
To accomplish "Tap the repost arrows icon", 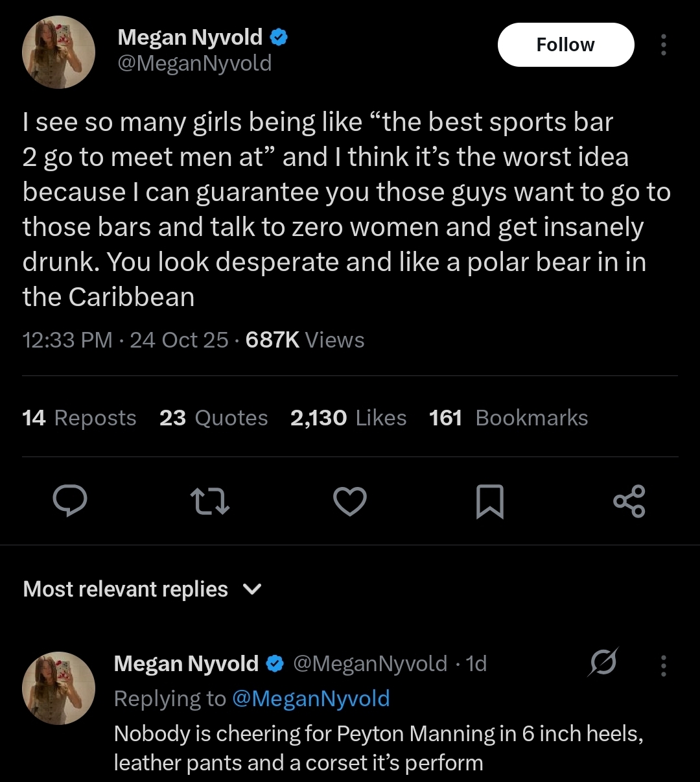I will pyautogui.click(x=210, y=502).
